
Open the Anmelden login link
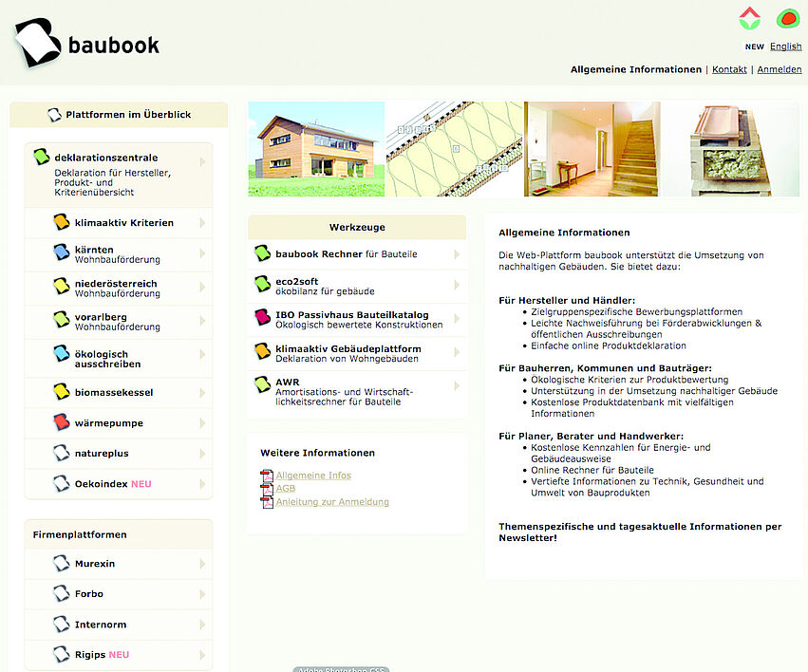pyautogui.click(x=779, y=69)
